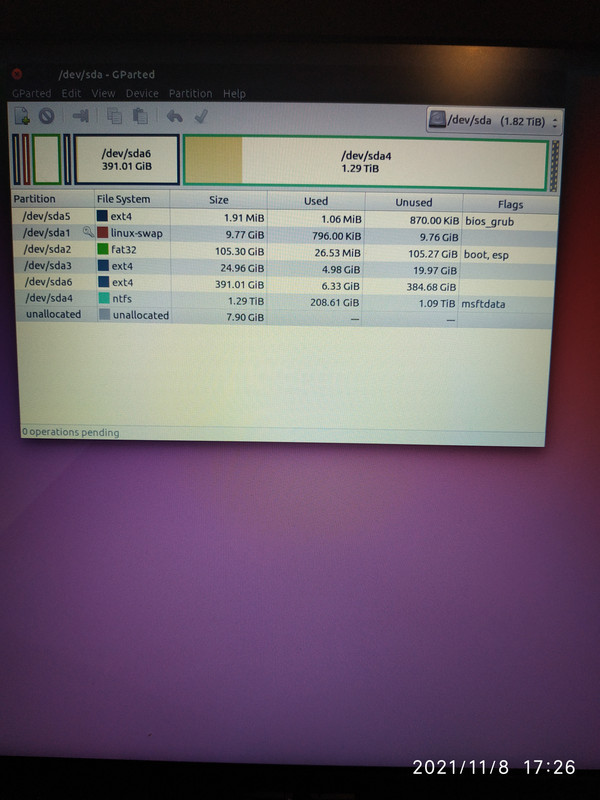Open the Device menu
This screenshot has width=600, height=800.
142,93
